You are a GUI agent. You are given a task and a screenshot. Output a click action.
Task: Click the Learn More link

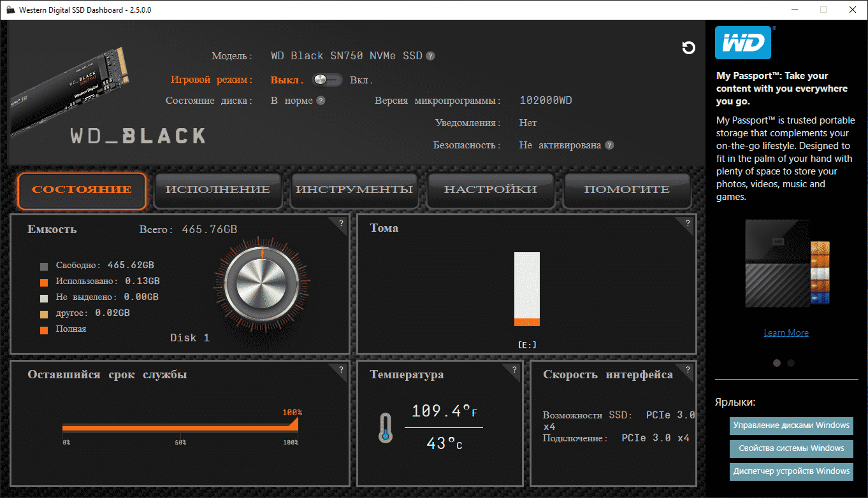(x=786, y=332)
